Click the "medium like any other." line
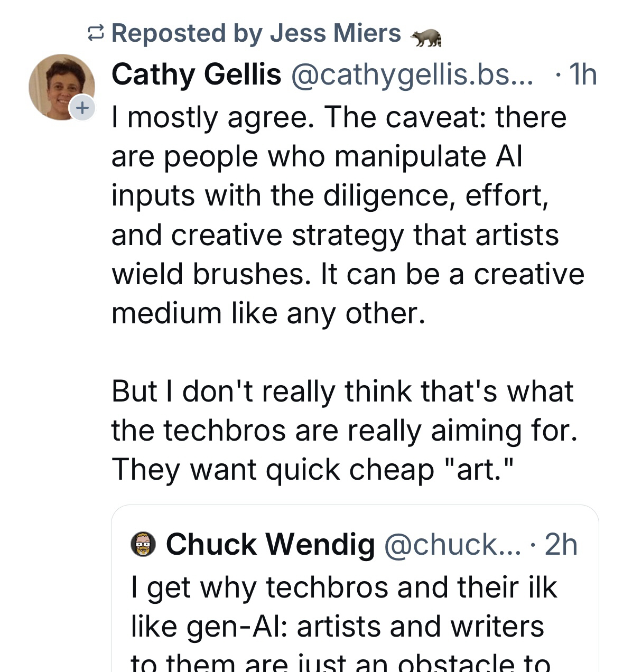623x672 pixels. coord(268,313)
